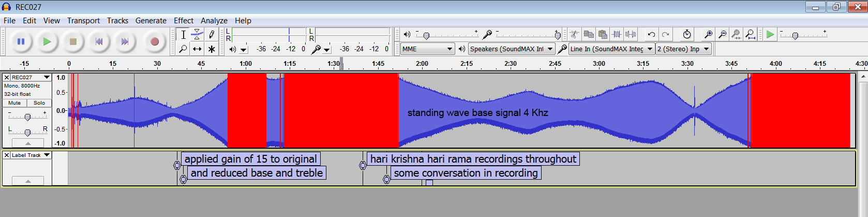The height and width of the screenshot is (217, 868).
Task: Select the Envelope tool
Action: [197, 34]
